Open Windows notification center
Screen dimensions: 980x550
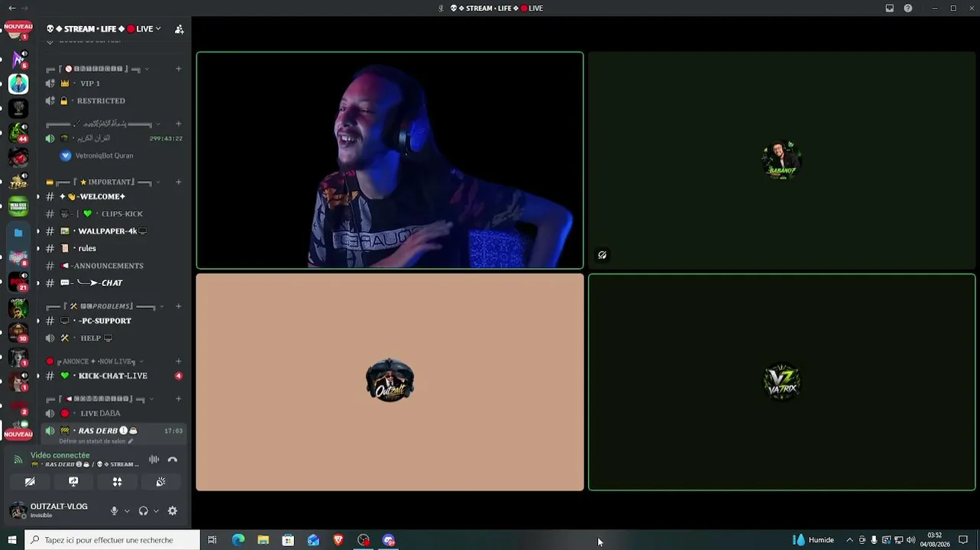(964, 540)
